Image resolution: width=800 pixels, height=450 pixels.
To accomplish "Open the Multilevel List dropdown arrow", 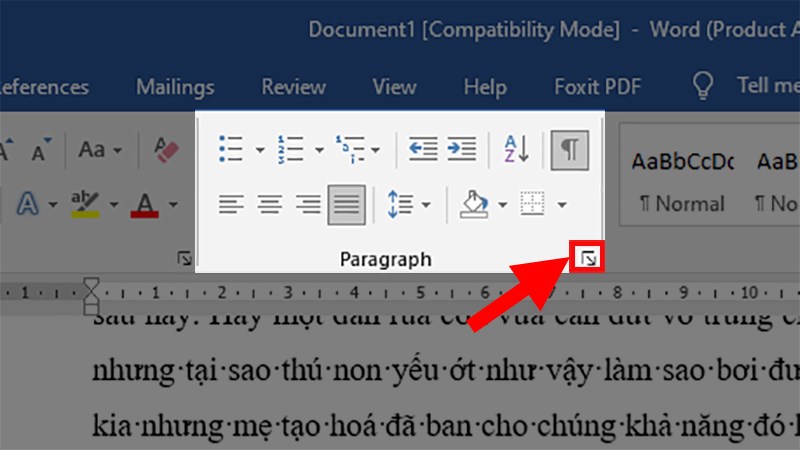I will click(x=376, y=150).
